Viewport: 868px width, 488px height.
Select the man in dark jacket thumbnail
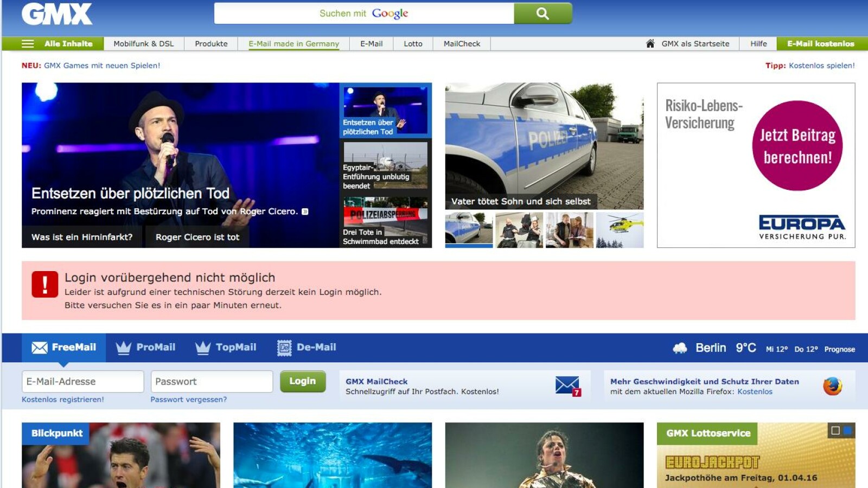519,230
